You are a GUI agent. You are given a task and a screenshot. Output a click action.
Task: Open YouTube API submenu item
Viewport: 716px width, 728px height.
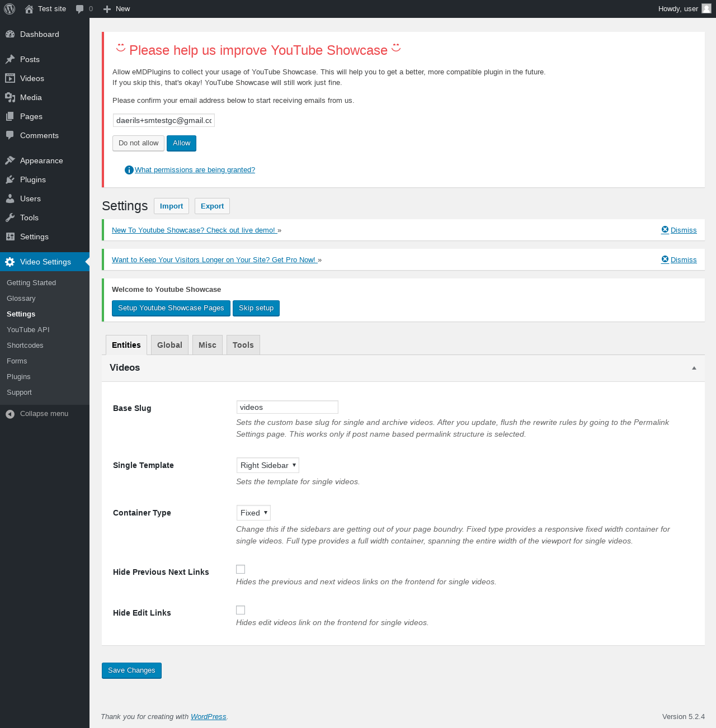click(28, 330)
